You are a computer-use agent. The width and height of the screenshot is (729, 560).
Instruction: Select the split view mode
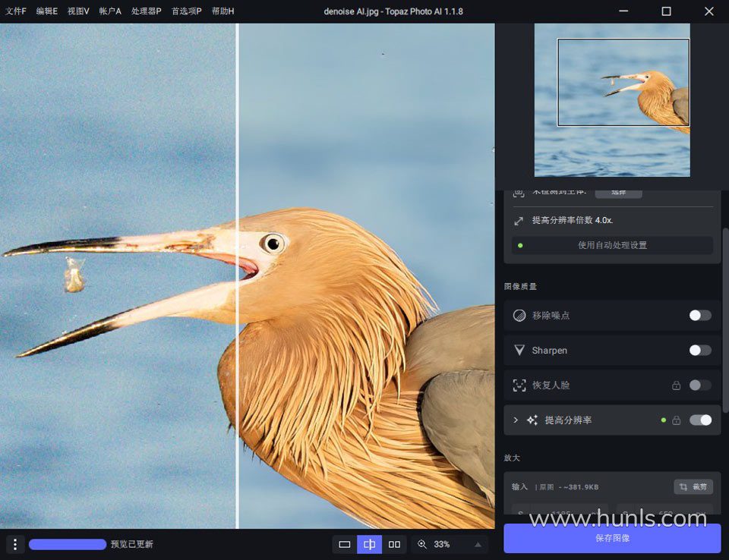pos(369,544)
